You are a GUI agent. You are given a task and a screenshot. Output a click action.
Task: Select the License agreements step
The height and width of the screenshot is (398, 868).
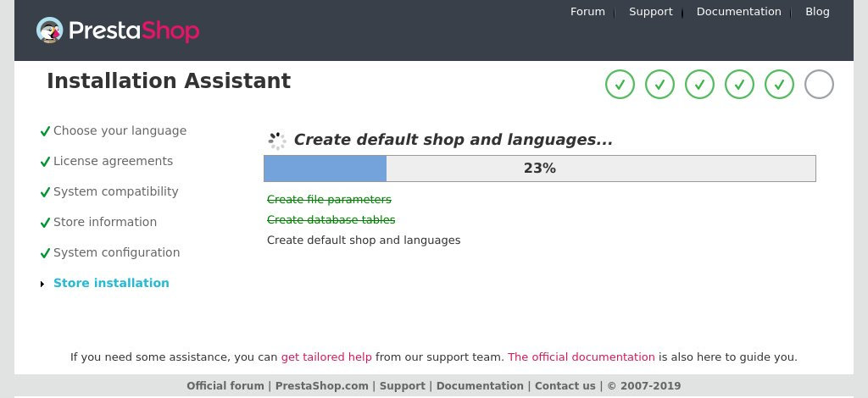point(113,161)
